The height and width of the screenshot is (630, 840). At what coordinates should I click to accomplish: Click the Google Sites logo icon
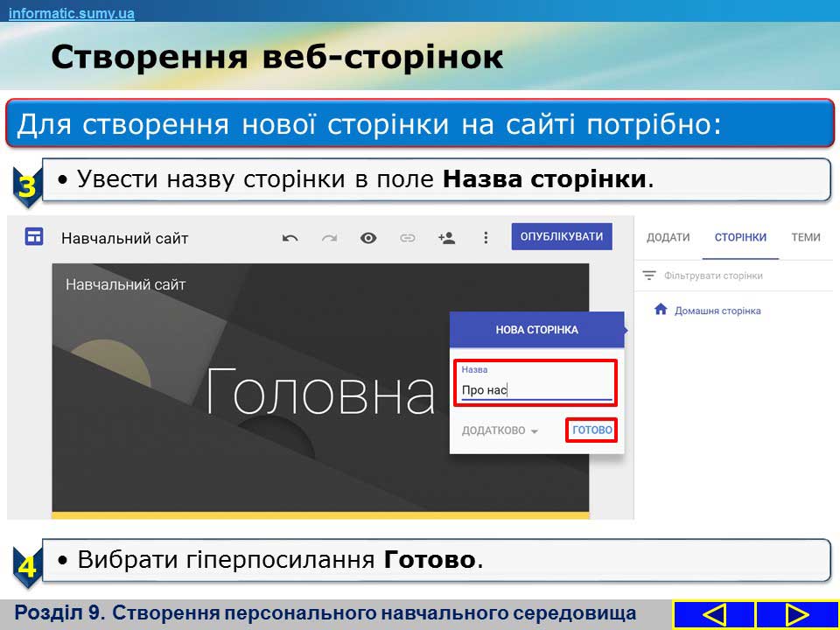tap(34, 237)
